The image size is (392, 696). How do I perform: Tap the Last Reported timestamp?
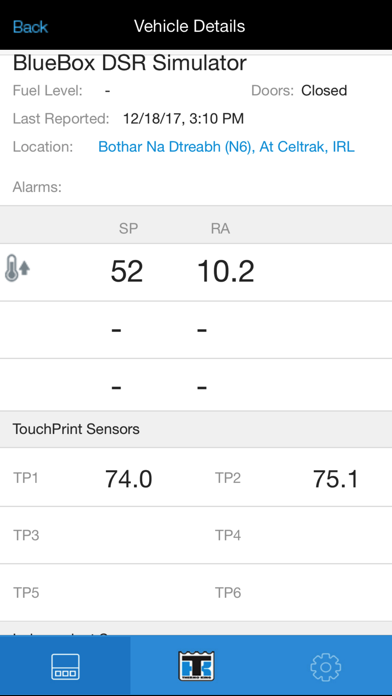pyautogui.click(x=183, y=119)
